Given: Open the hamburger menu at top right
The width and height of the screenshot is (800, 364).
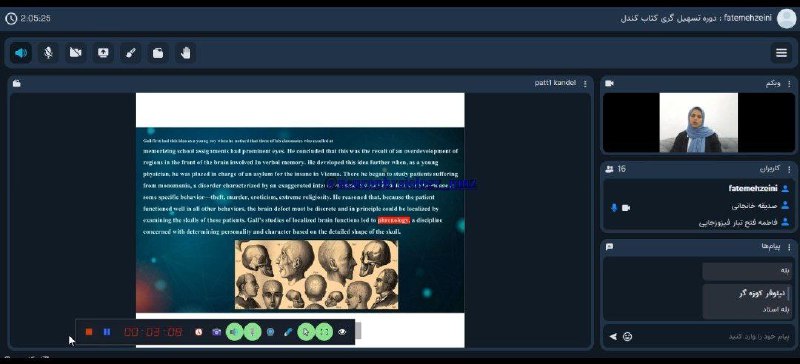Looking at the screenshot, I should click(781, 53).
